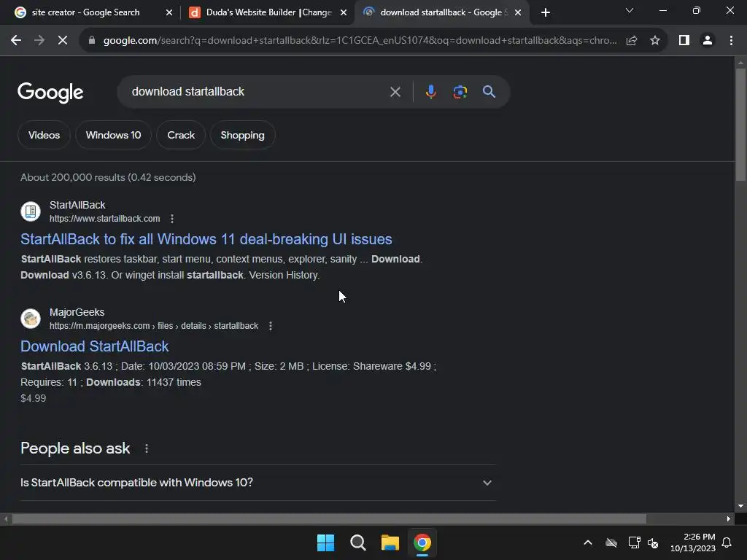Click the Chrome taskbar icon
This screenshot has width=747, height=560.
coord(422,542)
